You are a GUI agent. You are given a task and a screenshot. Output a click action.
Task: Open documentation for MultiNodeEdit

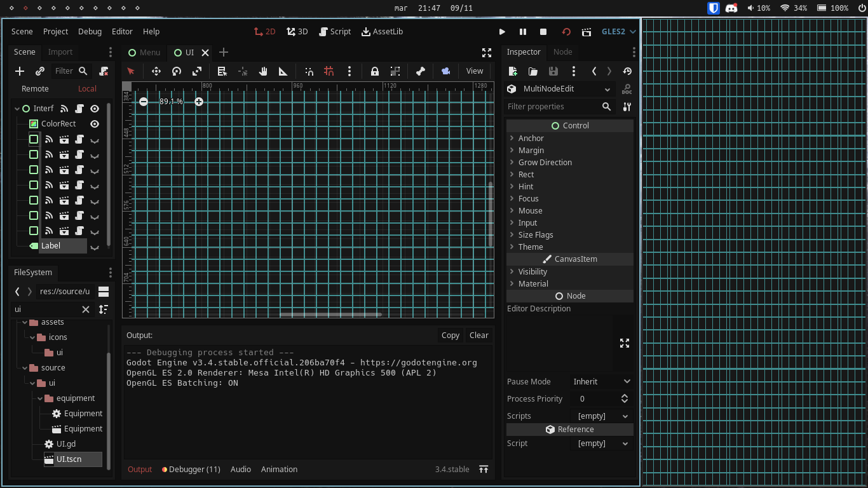[x=627, y=90]
